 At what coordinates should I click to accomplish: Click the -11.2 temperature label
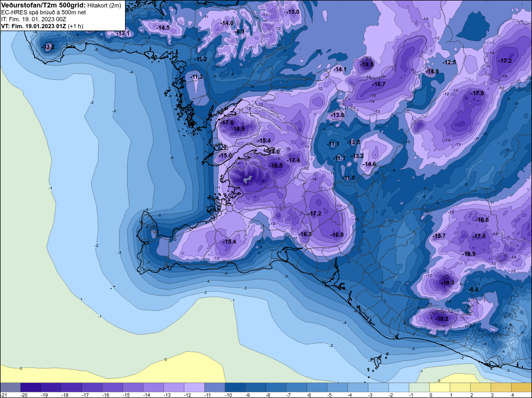[201, 59]
